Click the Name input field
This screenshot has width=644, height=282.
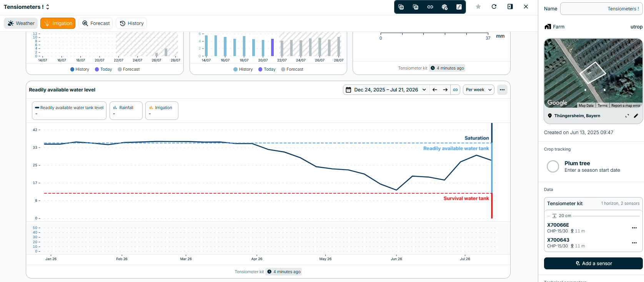click(601, 9)
